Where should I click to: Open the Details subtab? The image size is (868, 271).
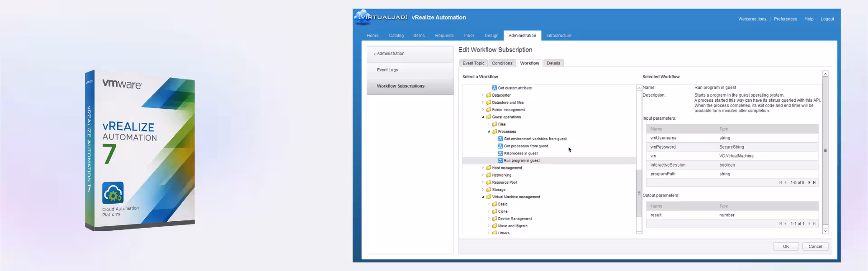(553, 63)
